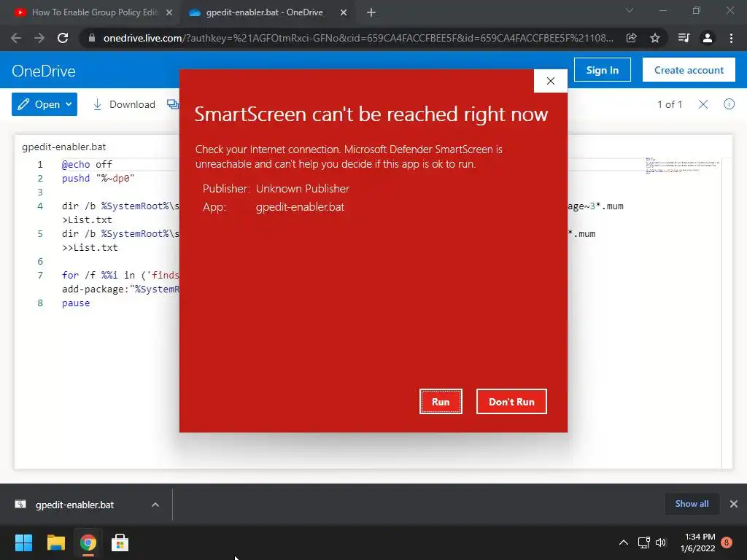Viewport: 747px width, 560px height.
Task: Click the address bar URL
Action: (x=357, y=38)
